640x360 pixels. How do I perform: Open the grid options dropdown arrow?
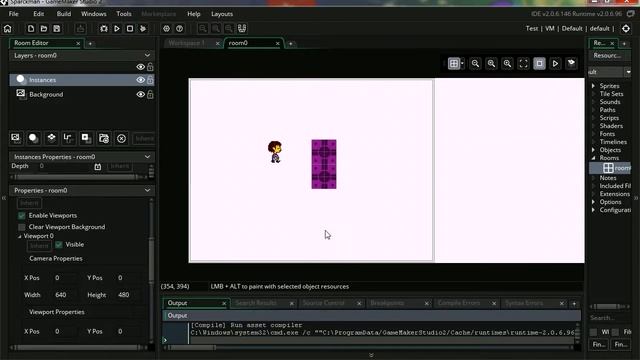click(x=462, y=64)
